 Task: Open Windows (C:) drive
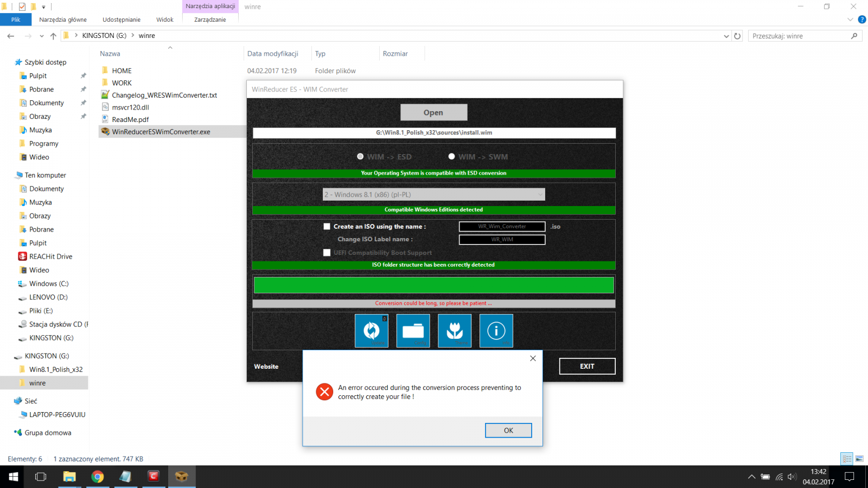[x=49, y=284]
